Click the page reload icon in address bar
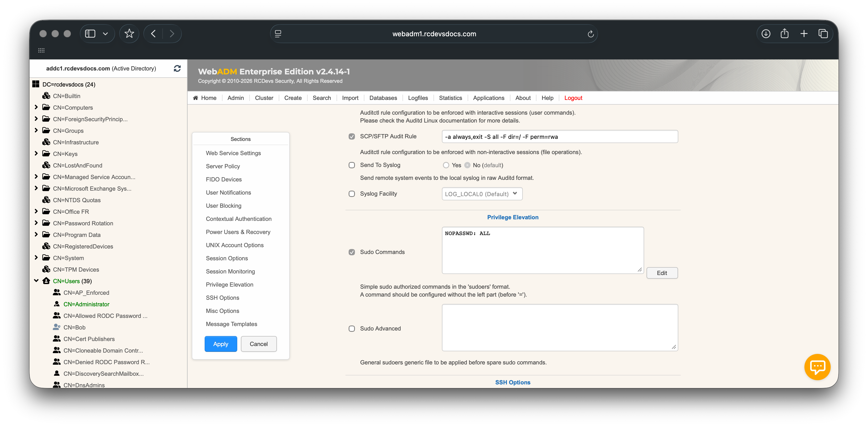 coord(590,34)
